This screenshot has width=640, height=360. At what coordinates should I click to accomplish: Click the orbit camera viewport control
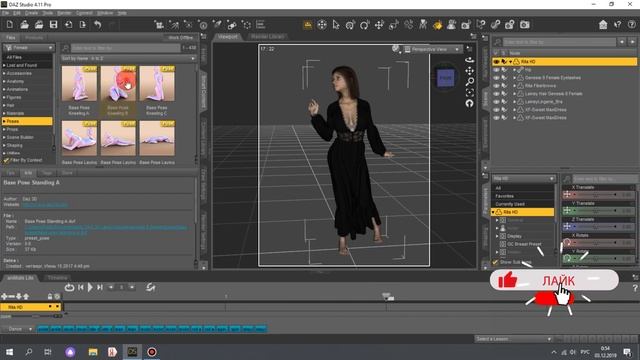pyautogui.click(x=469, y=60)
